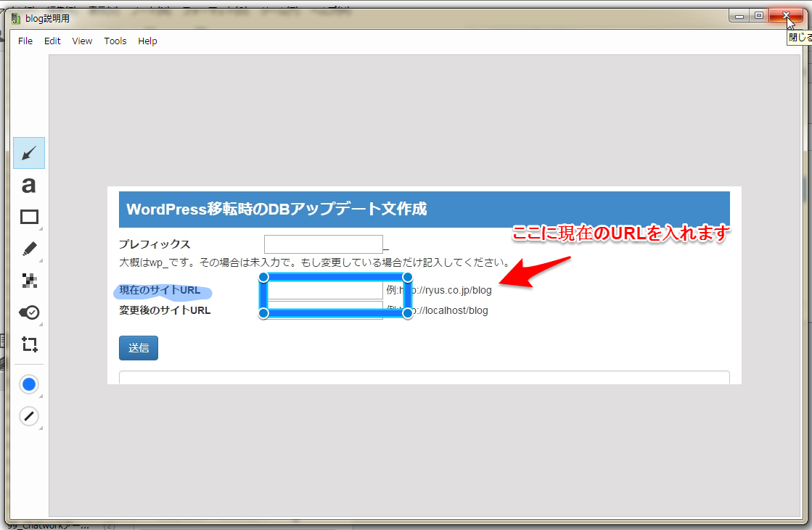
Task: Open the File menu
Action: click(25, 41)
